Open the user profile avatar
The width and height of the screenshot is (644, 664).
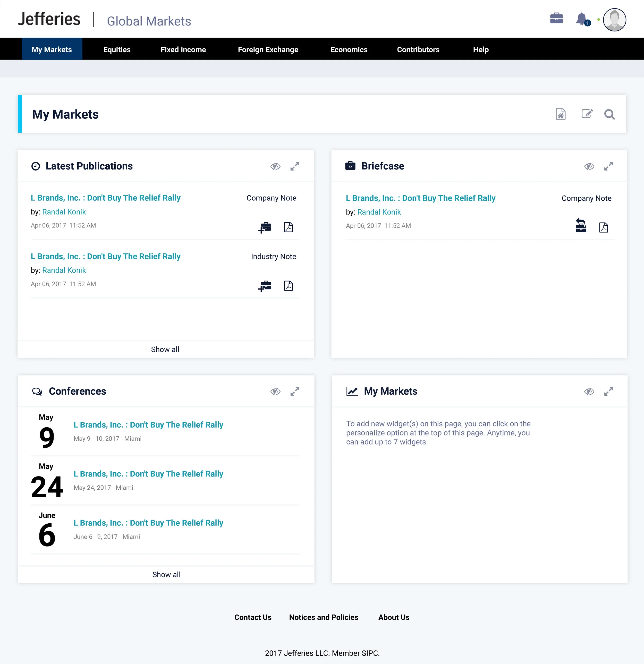point(614,20)
